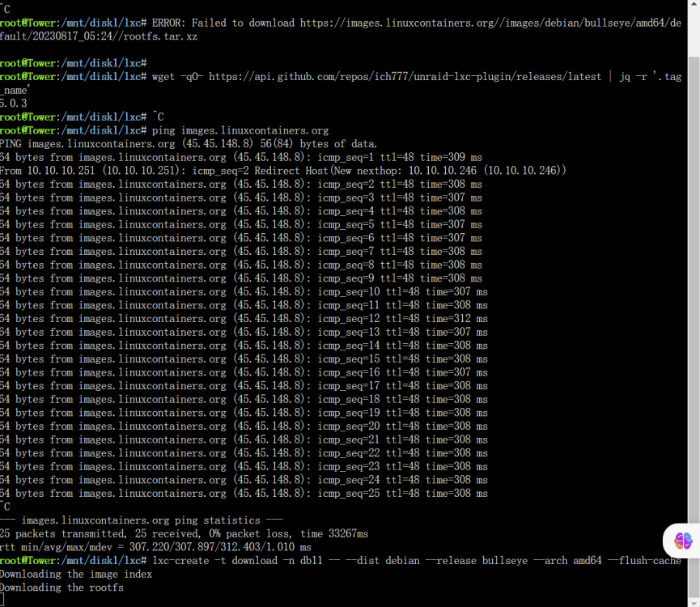Click the icmp_seq=5 reply line
The height and width of the screenshot is (607, 700).
tap(241, 224)
